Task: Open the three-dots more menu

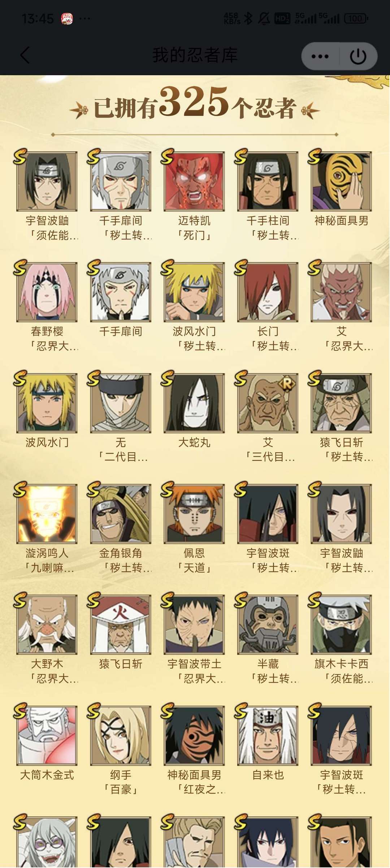Action: point(320,56)
